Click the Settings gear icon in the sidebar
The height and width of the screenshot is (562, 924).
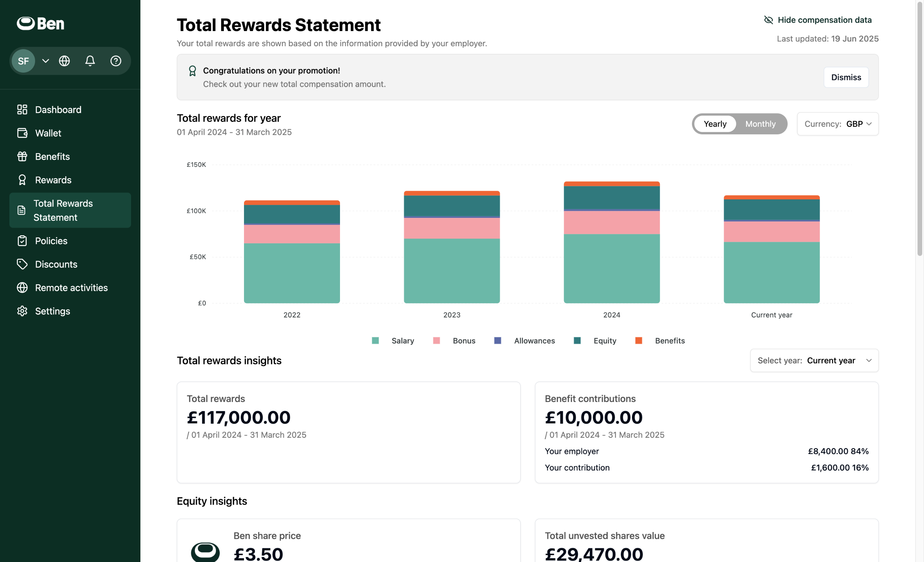click(x=22, y=311)
